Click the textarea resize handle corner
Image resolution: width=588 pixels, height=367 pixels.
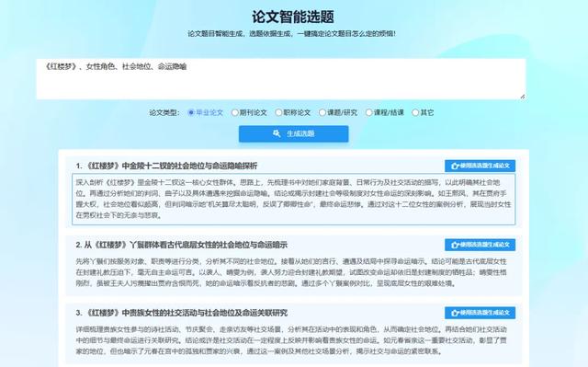[x=523, y=97]
